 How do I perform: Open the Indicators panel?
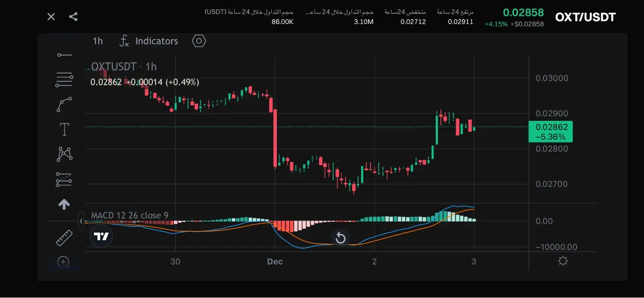(x=149, y=41)
